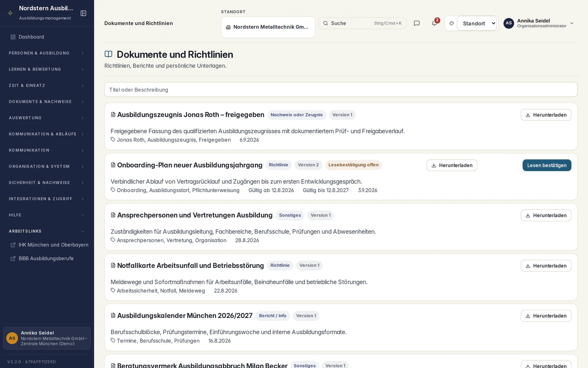Screen dimensions: 588x368
Task: Click document icon of Onboarding-Plan entry
Action: pos(113,165)
